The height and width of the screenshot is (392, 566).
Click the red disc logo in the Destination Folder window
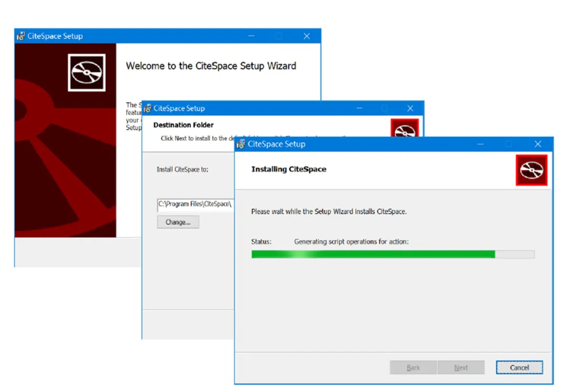coord(405,128)
